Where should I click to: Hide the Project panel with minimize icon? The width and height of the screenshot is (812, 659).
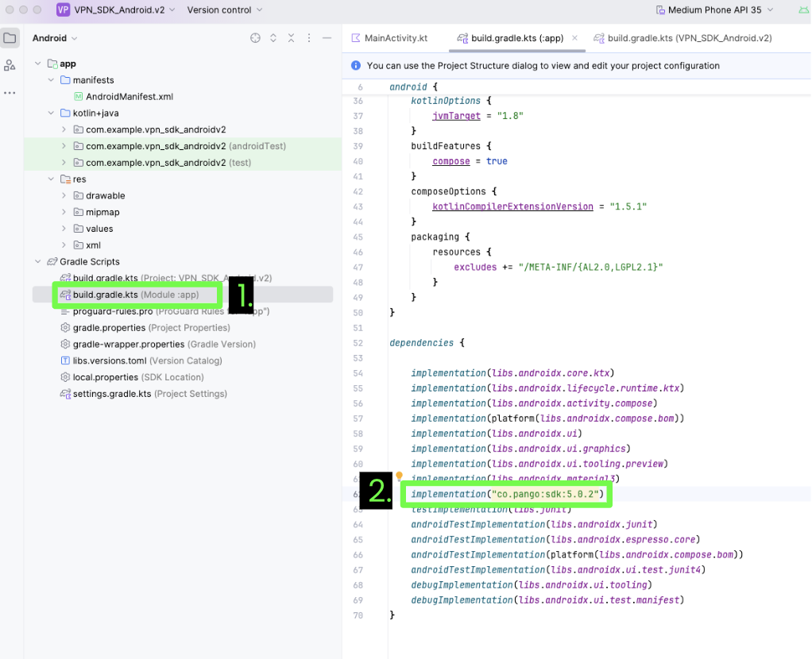(327, 38)
